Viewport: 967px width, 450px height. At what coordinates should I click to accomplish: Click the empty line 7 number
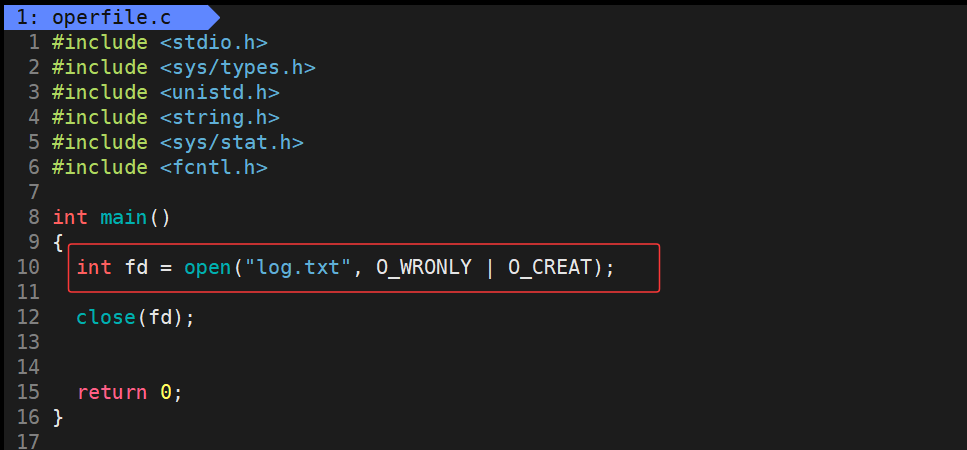point(34,192)
